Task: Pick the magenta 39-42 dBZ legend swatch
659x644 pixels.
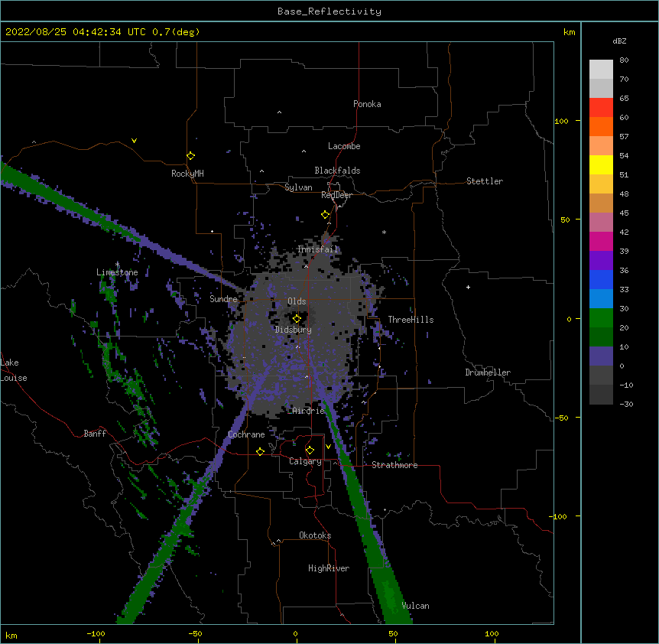Action: pos(601,241)
